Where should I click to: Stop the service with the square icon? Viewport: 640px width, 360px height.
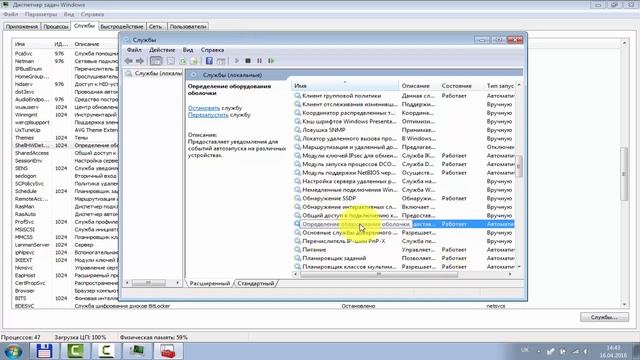pos(248,61)
